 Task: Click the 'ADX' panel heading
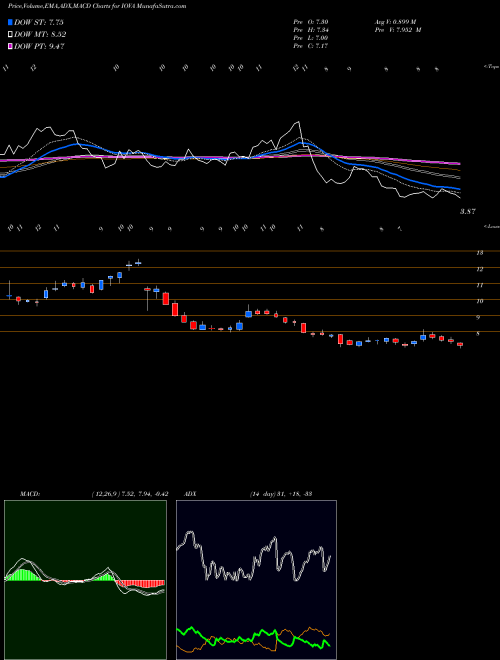tap(191, 494)
